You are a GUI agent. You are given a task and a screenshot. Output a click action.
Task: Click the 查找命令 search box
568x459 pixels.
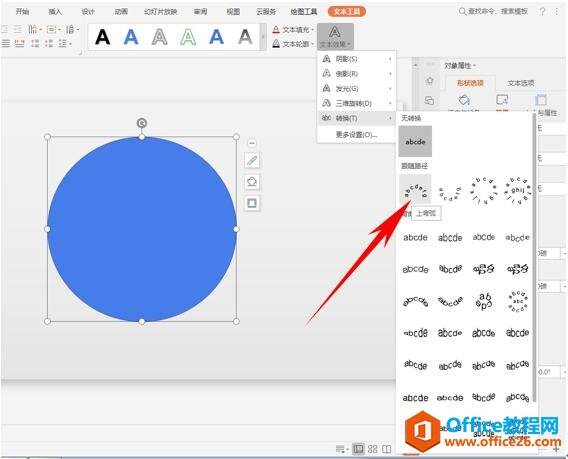[493, 12]
